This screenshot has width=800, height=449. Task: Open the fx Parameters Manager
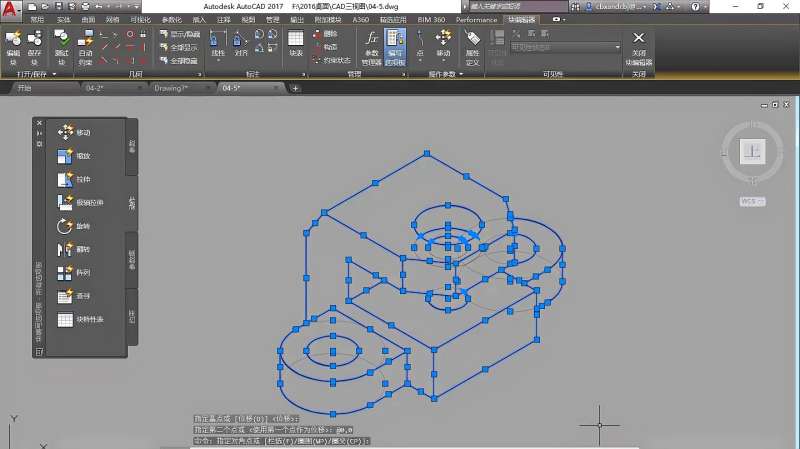tap(371, 47)
